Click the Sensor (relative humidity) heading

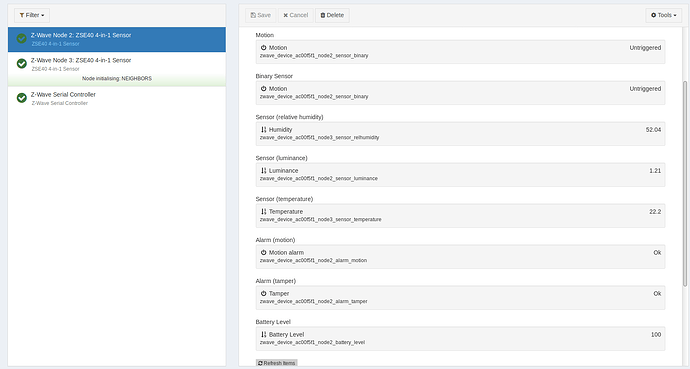tap(289, 117)
